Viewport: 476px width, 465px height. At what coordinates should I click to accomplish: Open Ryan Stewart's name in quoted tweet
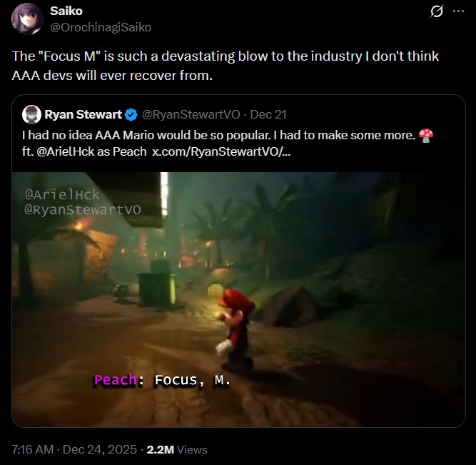pyautogui.click(x=83, y=114)
